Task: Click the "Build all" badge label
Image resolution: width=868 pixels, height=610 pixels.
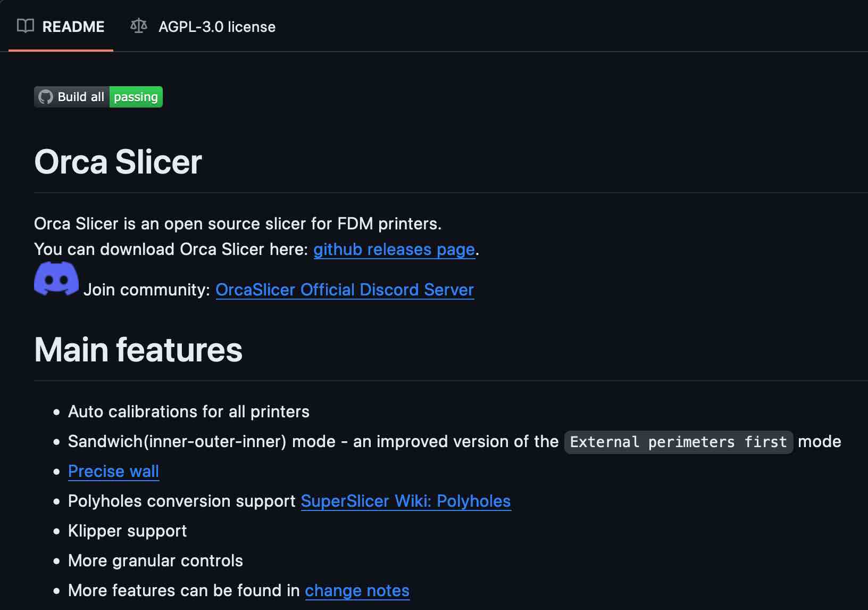Action: pos(81,97)
